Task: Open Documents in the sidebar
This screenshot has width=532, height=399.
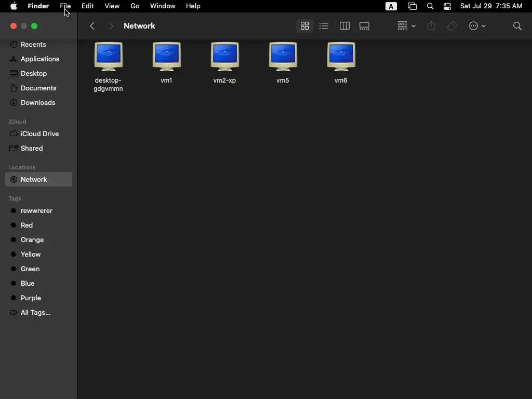Action: (x=38, y=88)
